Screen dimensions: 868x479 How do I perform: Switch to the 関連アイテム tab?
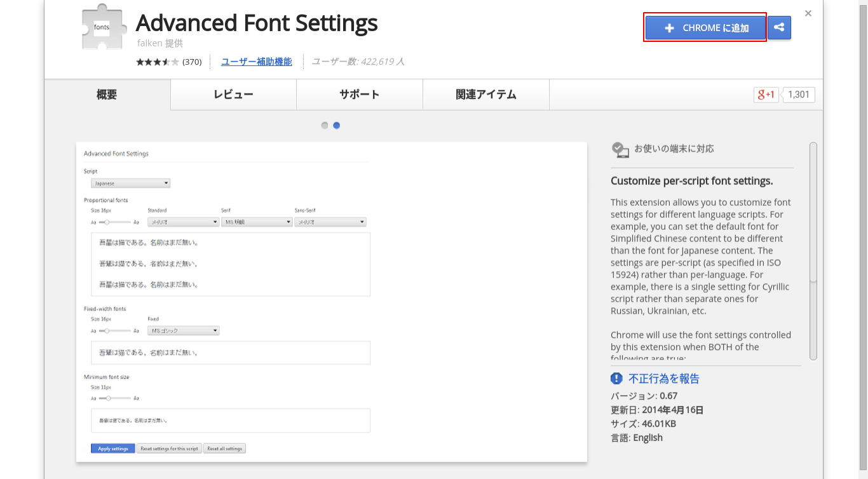485,95
